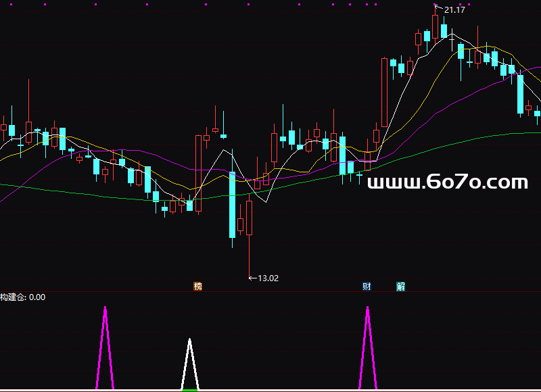The width and height of the screenshot is (541, 392).
Task: Click the teal 解 marker icon
Action: [400, 286]
